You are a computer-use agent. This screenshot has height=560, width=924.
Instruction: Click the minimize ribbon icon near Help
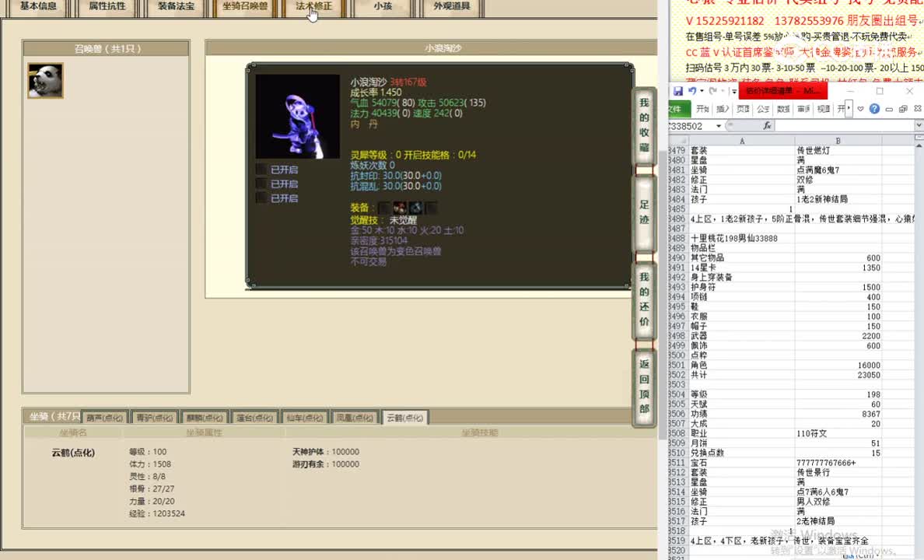(889, 108)
